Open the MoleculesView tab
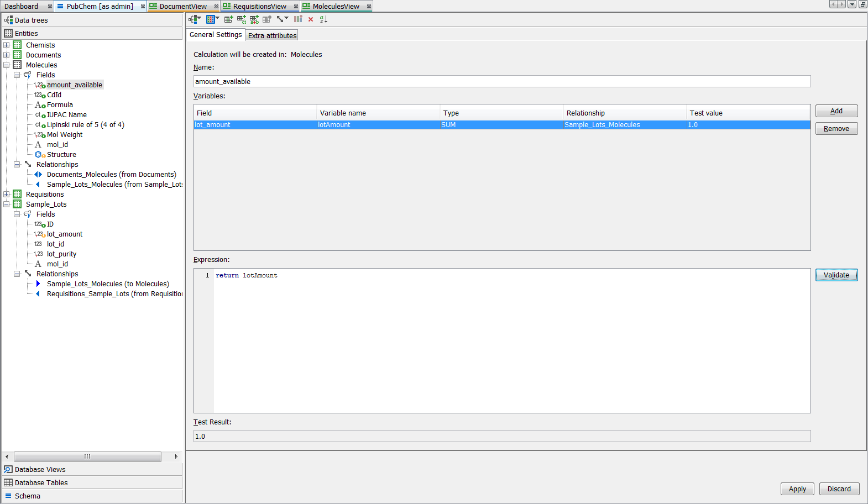The width and height of the screenshot is (868, 504). (336, 7)
